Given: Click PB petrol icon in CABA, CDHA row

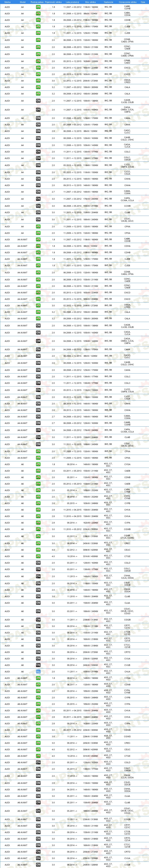Looking at the screenshot, I should point(38,14).
